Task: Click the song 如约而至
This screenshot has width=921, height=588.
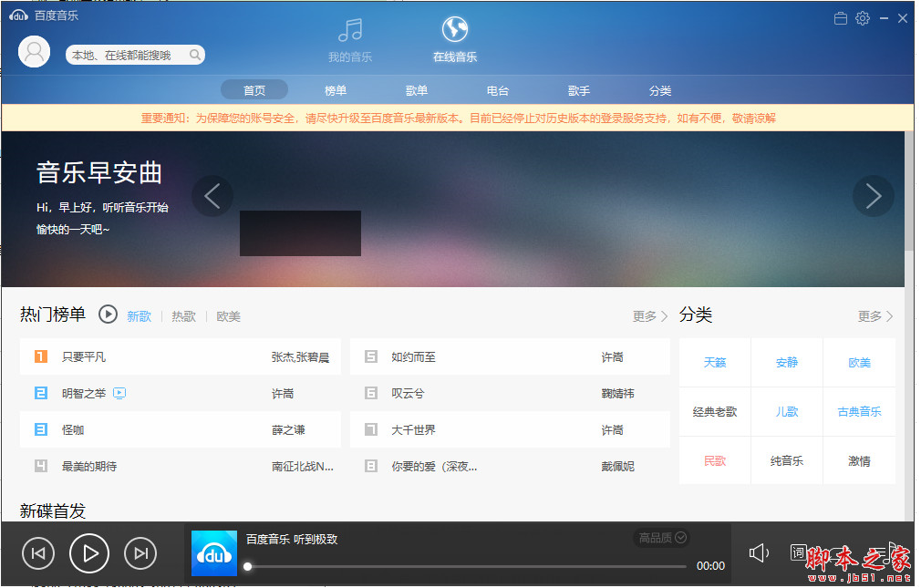Action: [413, 357]
